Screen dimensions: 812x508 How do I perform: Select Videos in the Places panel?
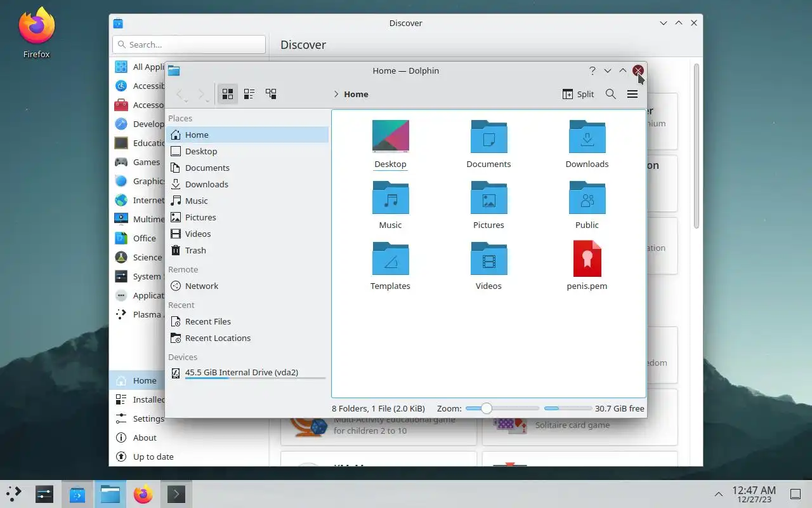click(247, 234)
